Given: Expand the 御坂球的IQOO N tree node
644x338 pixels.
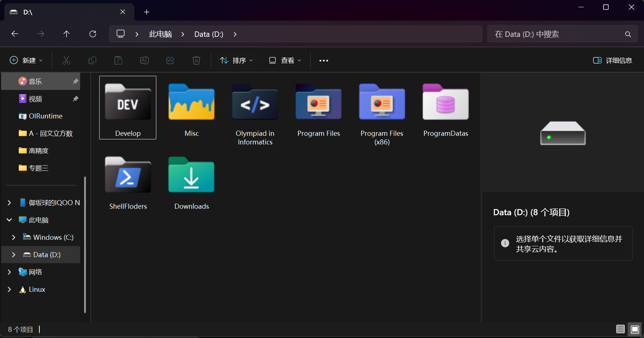Looking at the screenshot, I should (x=9, y=203).
